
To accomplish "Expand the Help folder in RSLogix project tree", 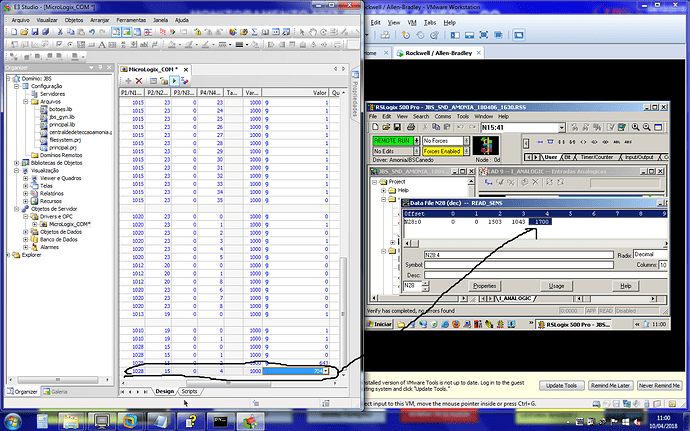I will [383, 190].
